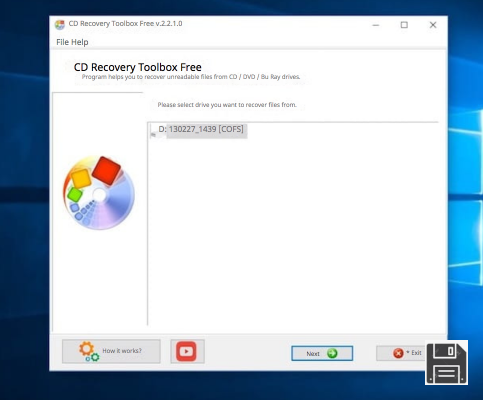
Task: Open the File menu
Action: 62,42
